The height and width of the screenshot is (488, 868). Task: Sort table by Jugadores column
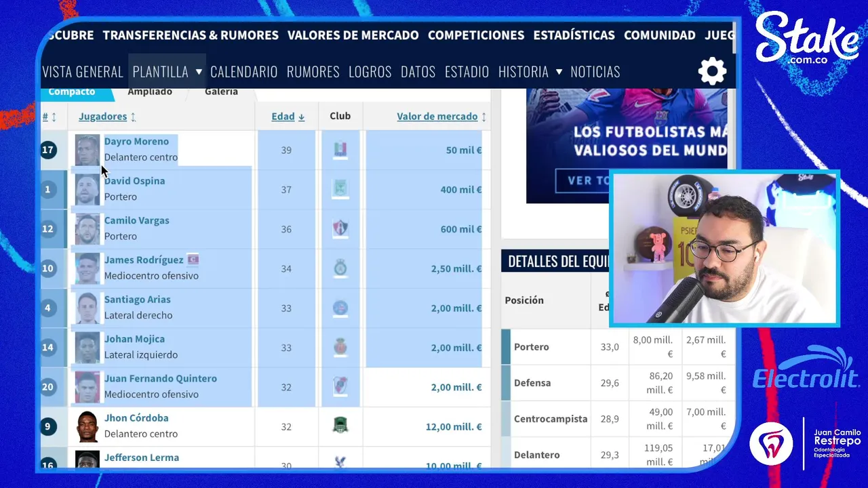107,117
